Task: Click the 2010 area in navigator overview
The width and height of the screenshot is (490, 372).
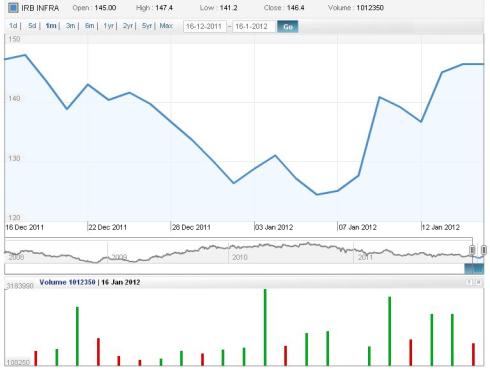Action: [240, 257]
